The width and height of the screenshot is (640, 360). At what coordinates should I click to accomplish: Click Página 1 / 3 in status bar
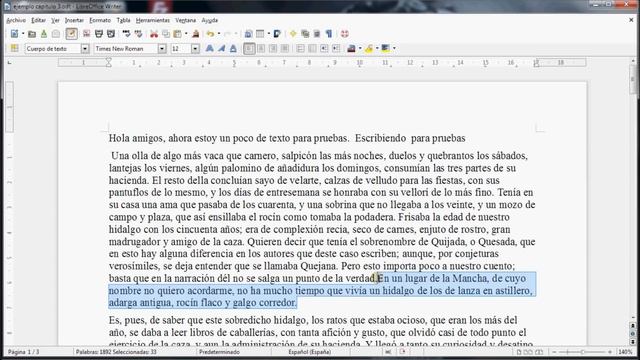(24, 352)
